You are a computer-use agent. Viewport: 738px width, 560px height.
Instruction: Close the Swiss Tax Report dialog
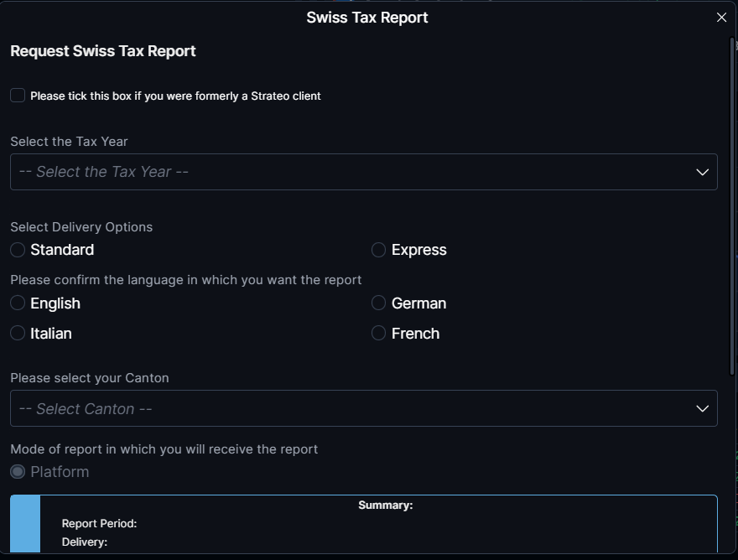(x=721, y=18)
